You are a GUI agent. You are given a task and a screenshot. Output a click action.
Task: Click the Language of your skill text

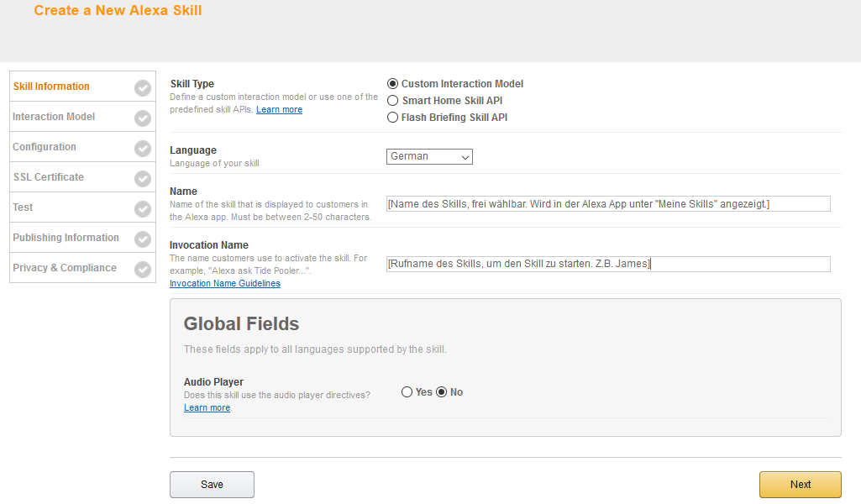[214, 163]
